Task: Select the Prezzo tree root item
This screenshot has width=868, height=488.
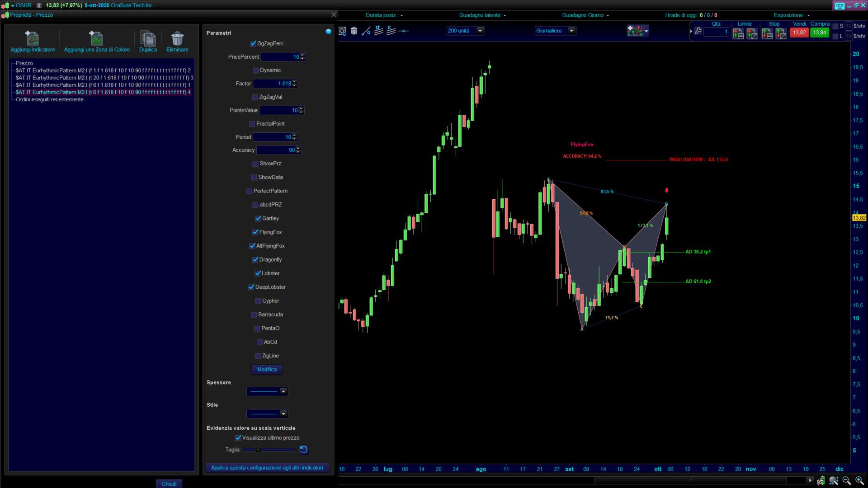Action: point(24,63)
